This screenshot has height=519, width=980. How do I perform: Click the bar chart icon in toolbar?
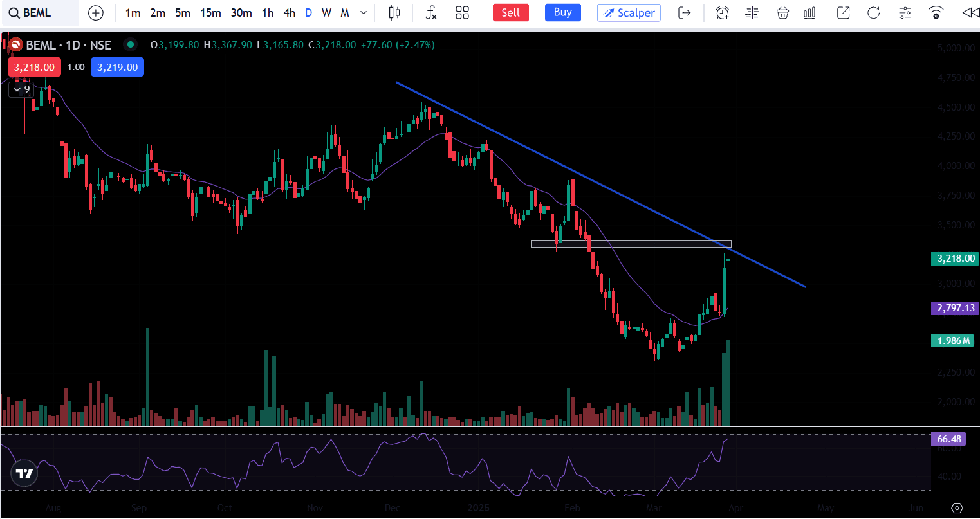click(x=810, y=13)
